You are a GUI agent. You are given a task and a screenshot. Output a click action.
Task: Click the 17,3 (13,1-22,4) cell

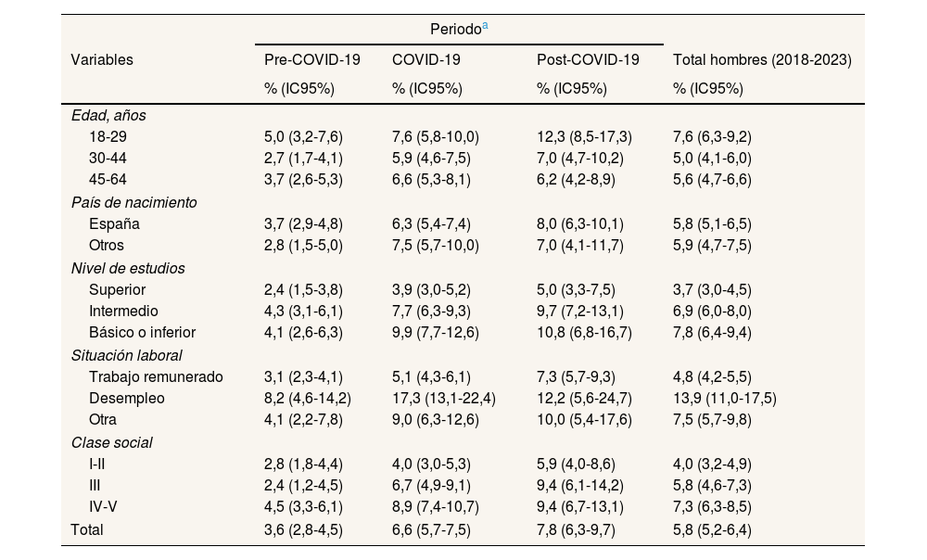[444, 399]
